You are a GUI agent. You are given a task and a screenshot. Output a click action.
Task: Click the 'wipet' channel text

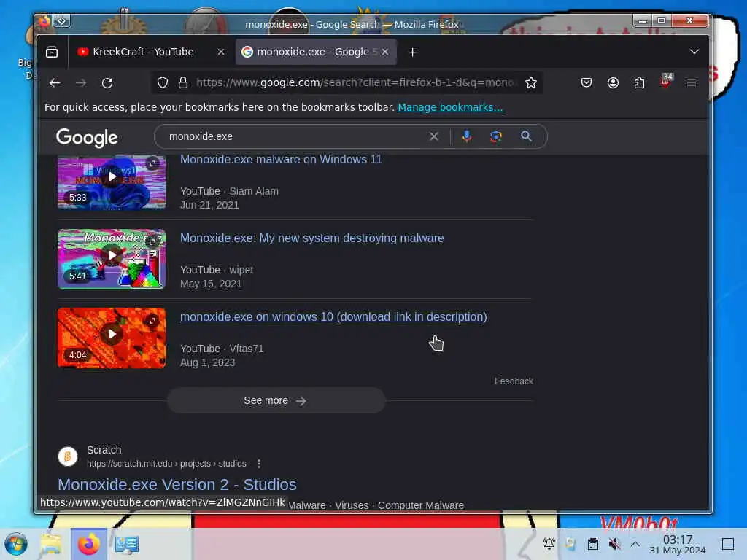[x=241, y=270]
